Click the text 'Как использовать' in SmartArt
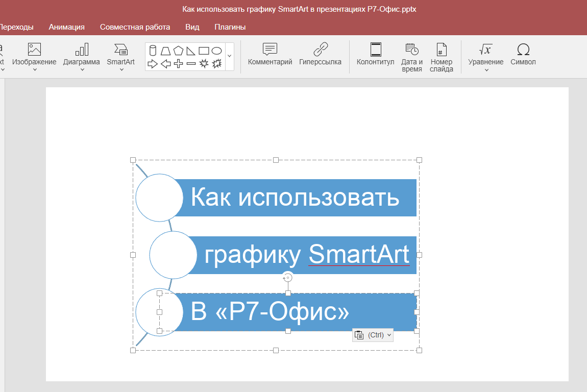Viewport: 587px width, 392px height. coord(295,197)
